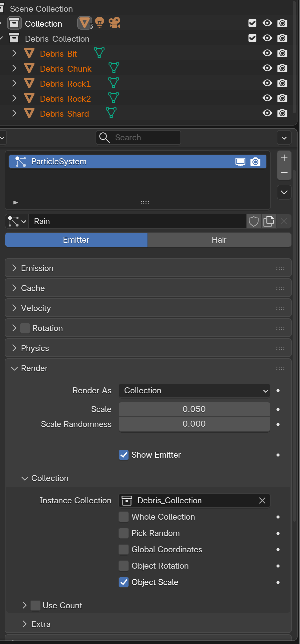The image size is (300, 644).
Task: Hide Collection in viewport via eye icon
Action: [267, 23]
